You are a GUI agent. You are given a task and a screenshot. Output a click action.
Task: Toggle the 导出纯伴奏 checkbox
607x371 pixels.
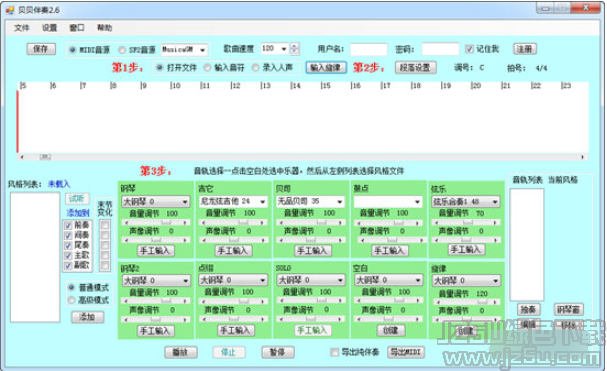pos(334,352)
